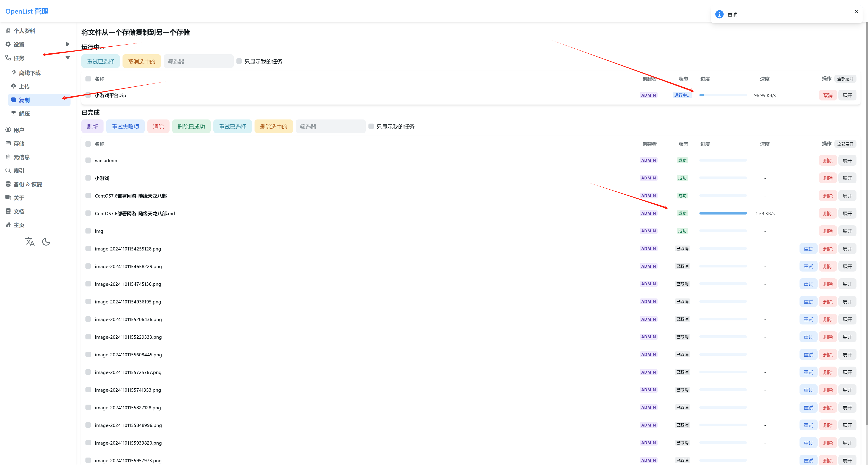Check the box for img task

point(88,231)
